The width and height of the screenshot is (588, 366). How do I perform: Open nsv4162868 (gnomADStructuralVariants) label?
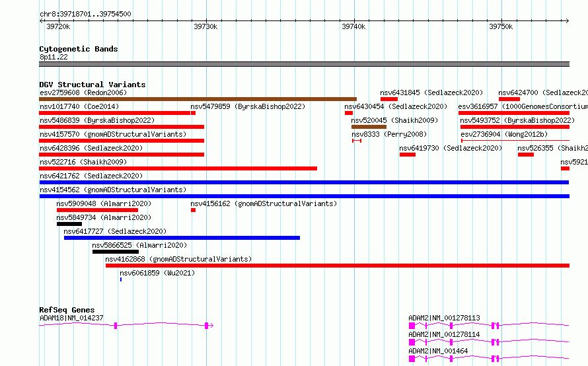tap(178, 259)
